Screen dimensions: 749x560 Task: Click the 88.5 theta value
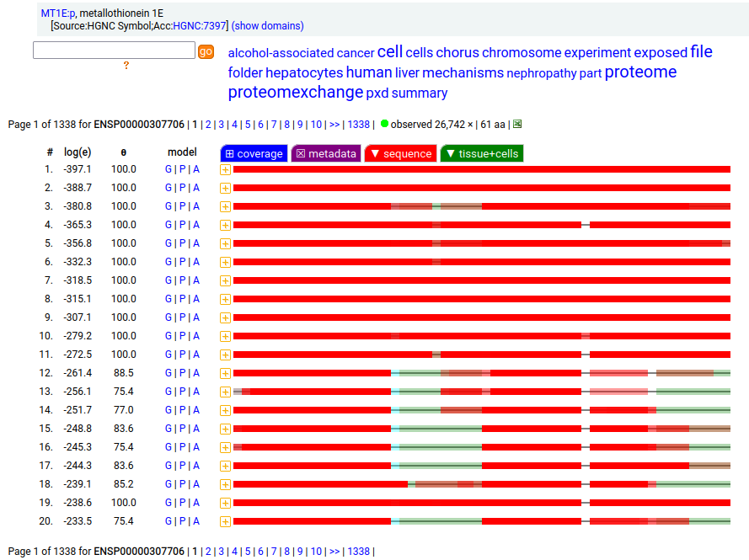124,373
